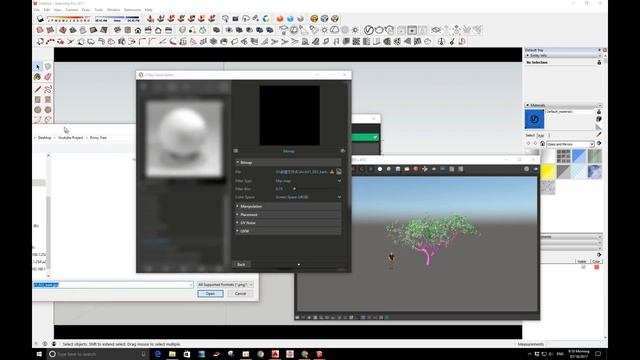
Task: Click Youtube Project in the breadcrumb path
Action: [x=71, y=138]
